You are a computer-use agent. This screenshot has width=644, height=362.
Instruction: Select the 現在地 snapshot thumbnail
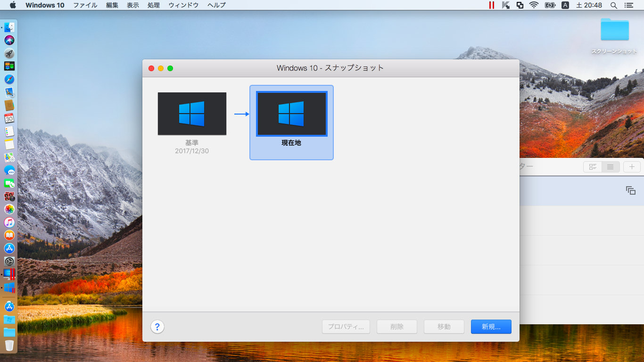(x=291, y=114)
